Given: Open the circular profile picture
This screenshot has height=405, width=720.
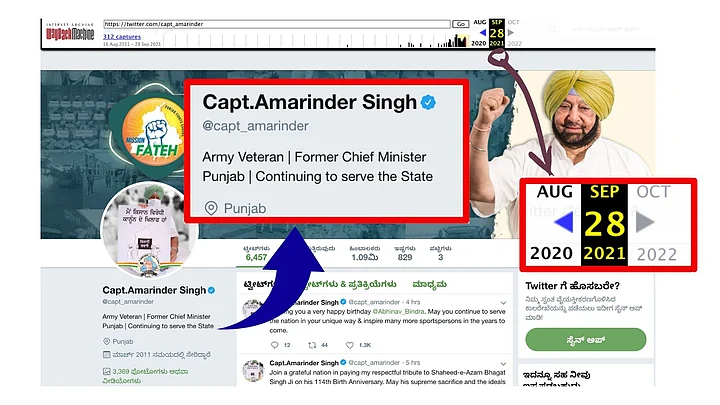Looking at the screenshot, I should click(x=149, y=230).
